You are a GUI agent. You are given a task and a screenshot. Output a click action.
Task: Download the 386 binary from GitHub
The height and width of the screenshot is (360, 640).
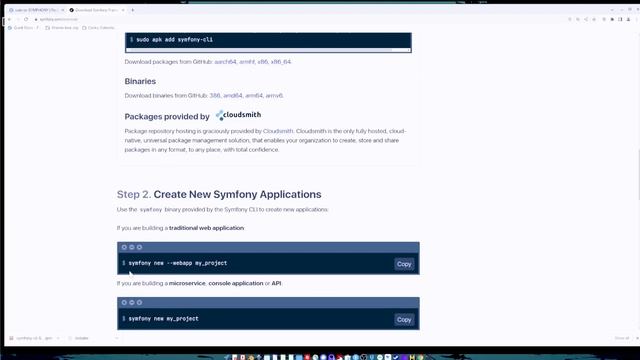point(215,96)
